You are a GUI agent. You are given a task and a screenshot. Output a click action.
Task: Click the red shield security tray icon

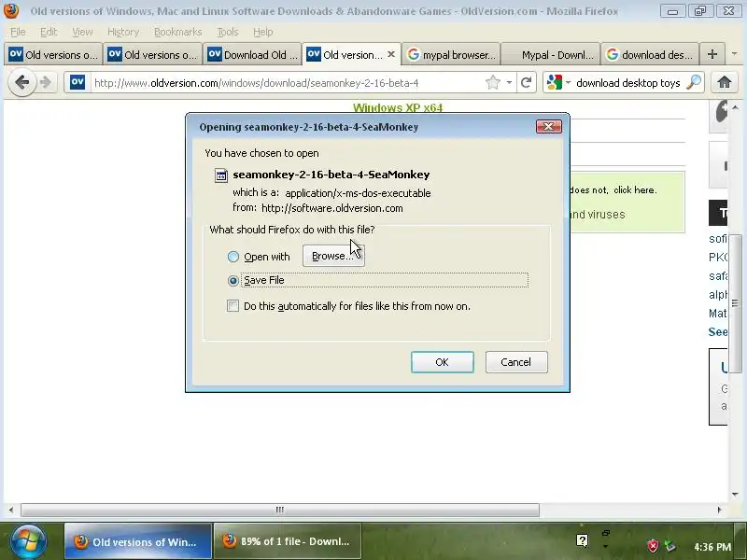[x=652, y=545]
